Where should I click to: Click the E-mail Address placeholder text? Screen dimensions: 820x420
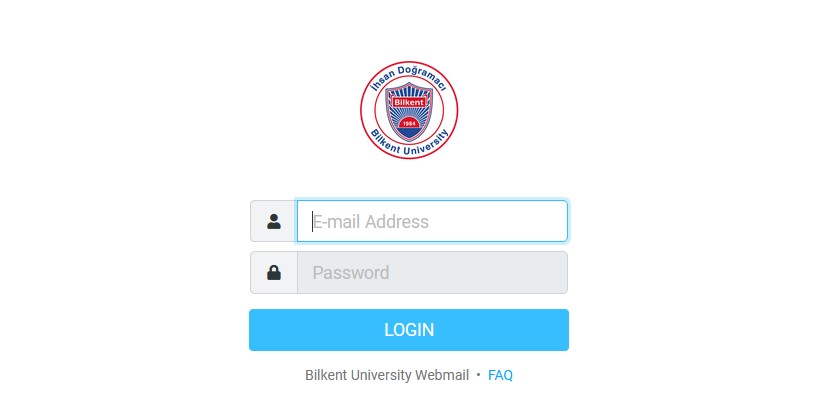tap(371, 222)
